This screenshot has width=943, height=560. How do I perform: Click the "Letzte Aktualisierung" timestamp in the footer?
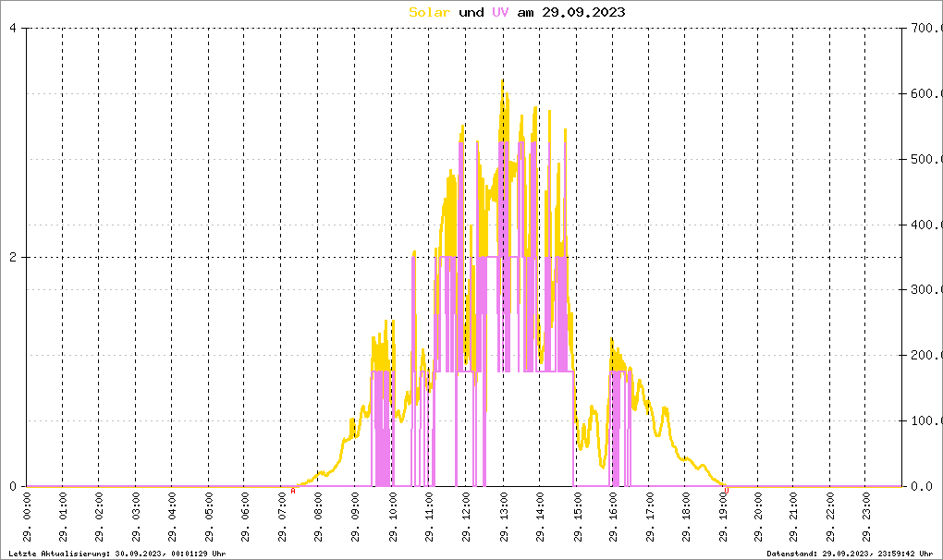point(116,554)
